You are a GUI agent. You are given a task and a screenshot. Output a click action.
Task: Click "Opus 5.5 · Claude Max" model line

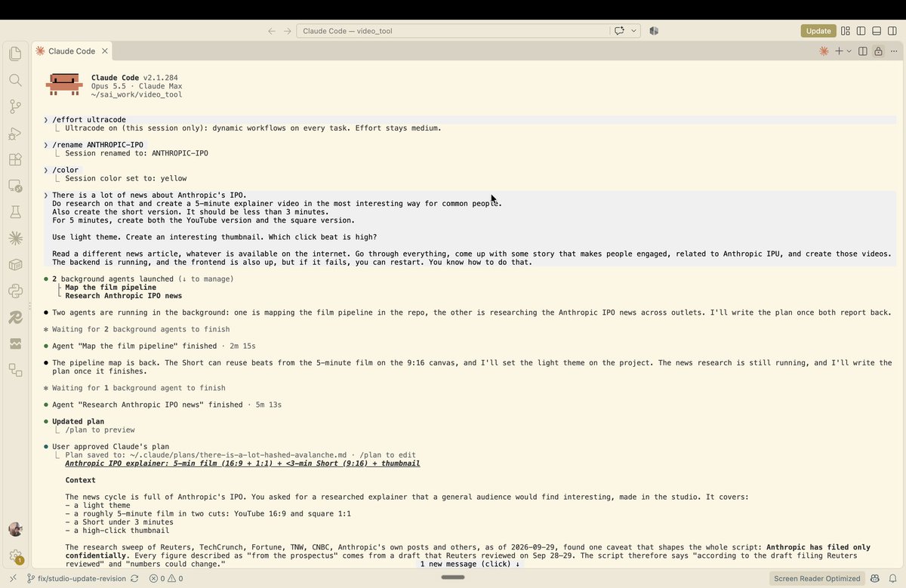point(137,86)
